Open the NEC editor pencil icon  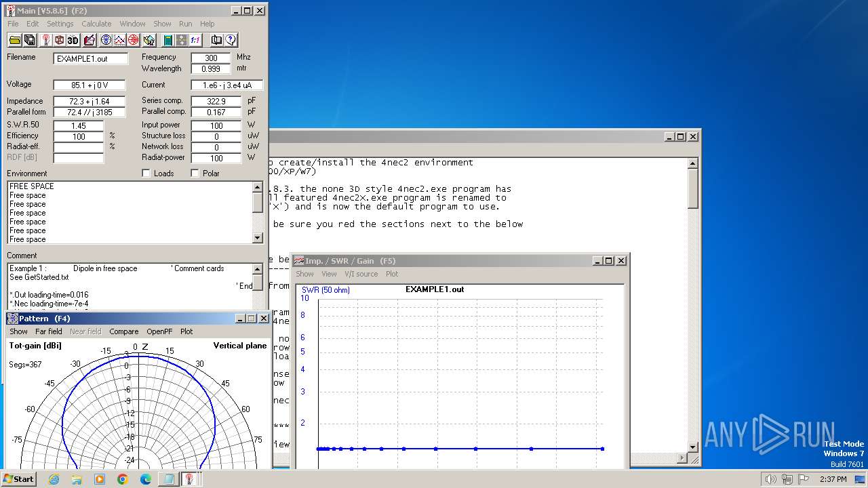coord(90,40)
